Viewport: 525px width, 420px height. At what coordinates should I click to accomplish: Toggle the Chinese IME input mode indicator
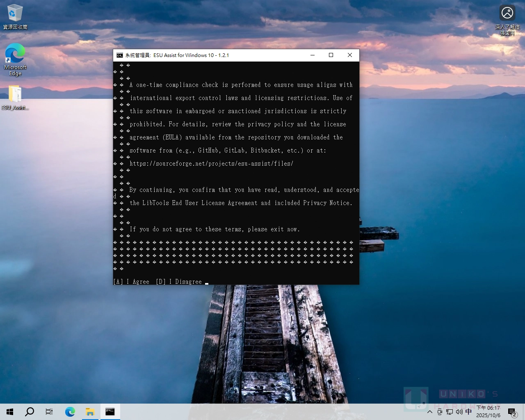pos(468,412)
